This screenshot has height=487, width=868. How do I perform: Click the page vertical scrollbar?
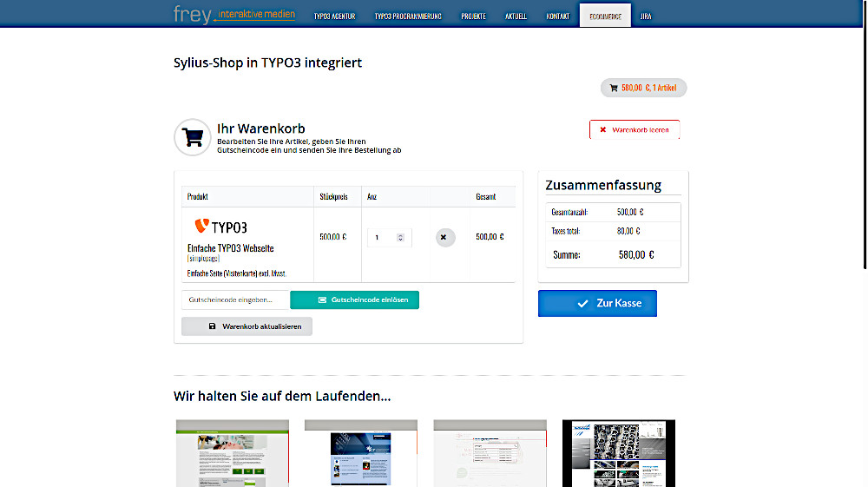pyautogui.click(x=865, y=135)
